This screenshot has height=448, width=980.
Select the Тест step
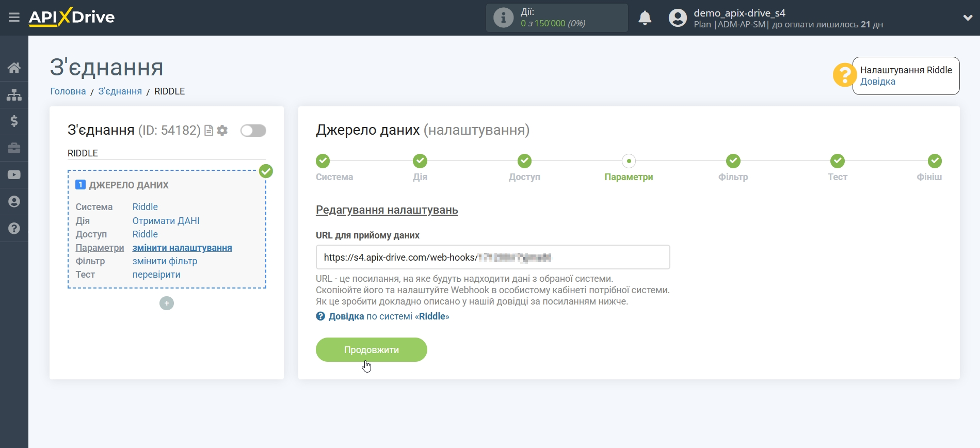[x=837, y=161]
